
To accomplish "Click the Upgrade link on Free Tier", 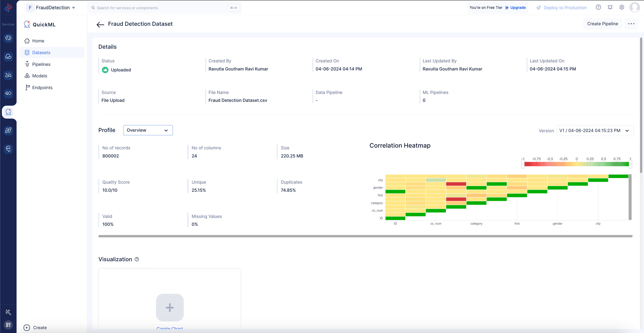I will click(x=519, y=7).
